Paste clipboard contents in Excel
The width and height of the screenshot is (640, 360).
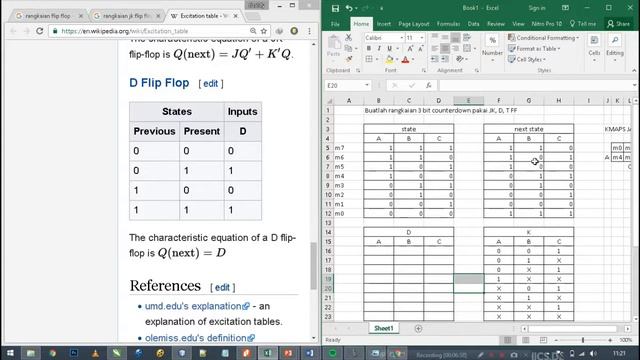pos(333,46)
